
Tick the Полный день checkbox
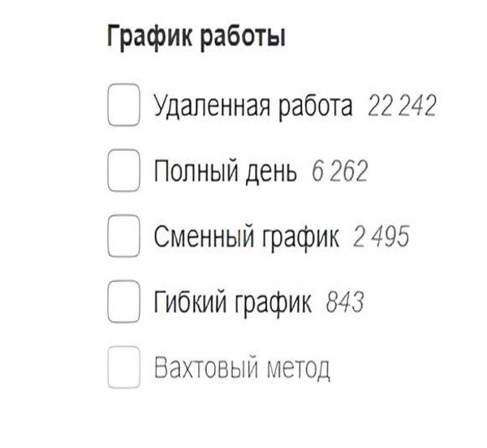click(123, 172)
